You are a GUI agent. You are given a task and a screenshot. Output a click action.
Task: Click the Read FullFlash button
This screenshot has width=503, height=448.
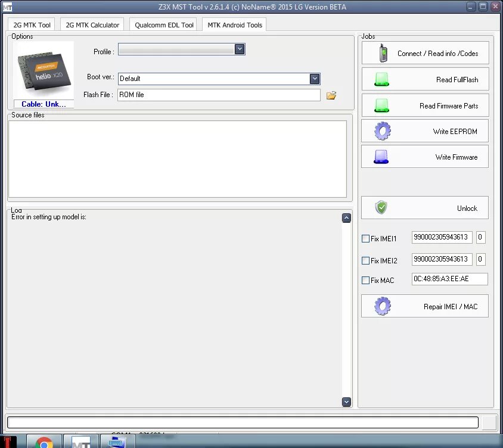(425, 79)
